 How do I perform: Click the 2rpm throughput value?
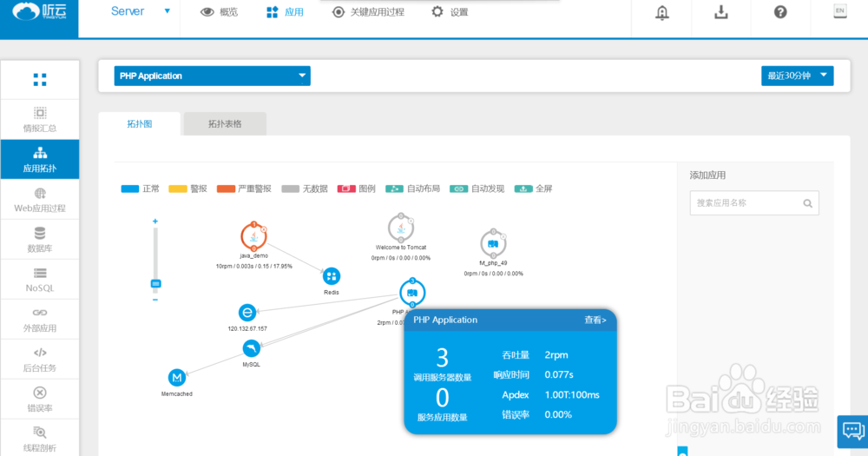pos(556,355)
